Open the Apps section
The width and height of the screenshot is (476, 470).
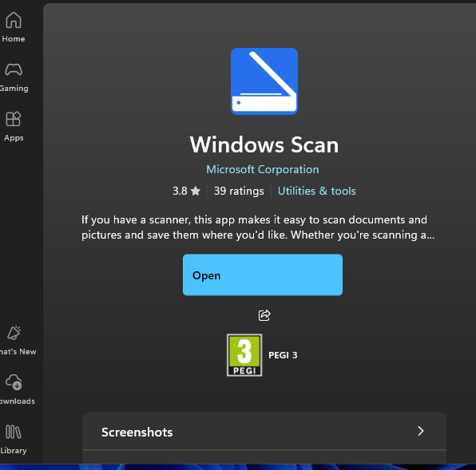point(14,126)
